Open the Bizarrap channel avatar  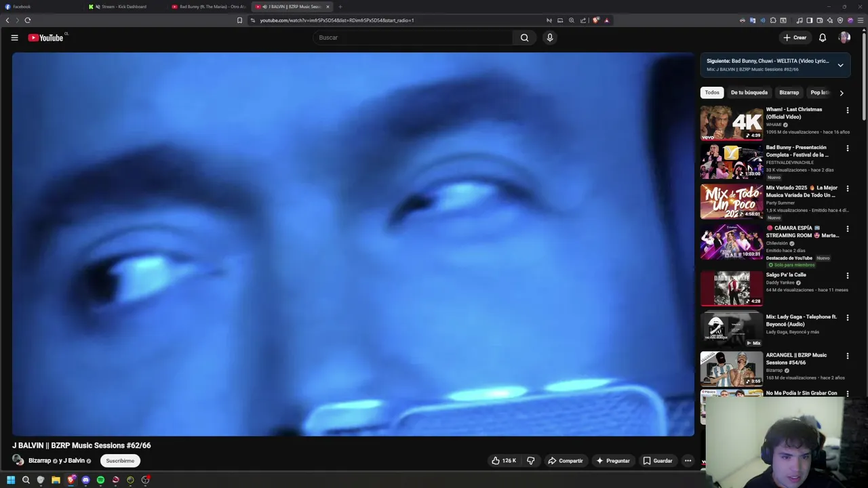[18, 460]
